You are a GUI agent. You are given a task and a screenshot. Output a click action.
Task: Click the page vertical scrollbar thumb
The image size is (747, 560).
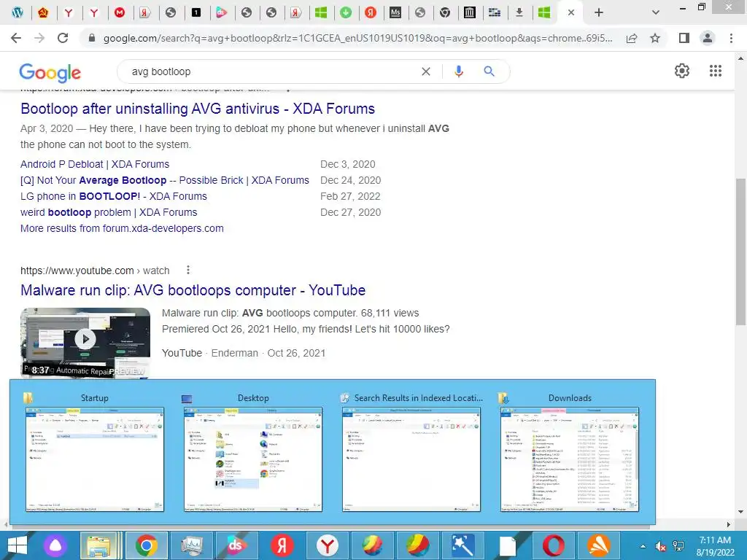(740, 252)
